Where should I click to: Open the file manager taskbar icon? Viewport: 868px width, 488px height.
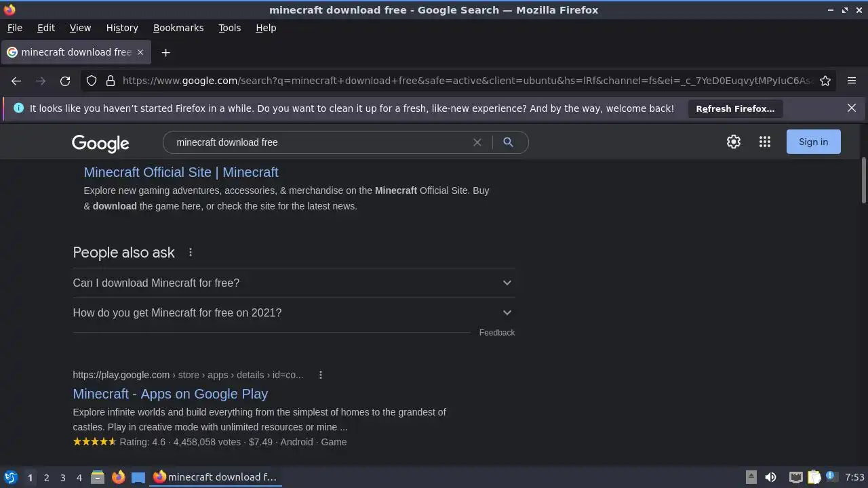(x=98, y=477)
